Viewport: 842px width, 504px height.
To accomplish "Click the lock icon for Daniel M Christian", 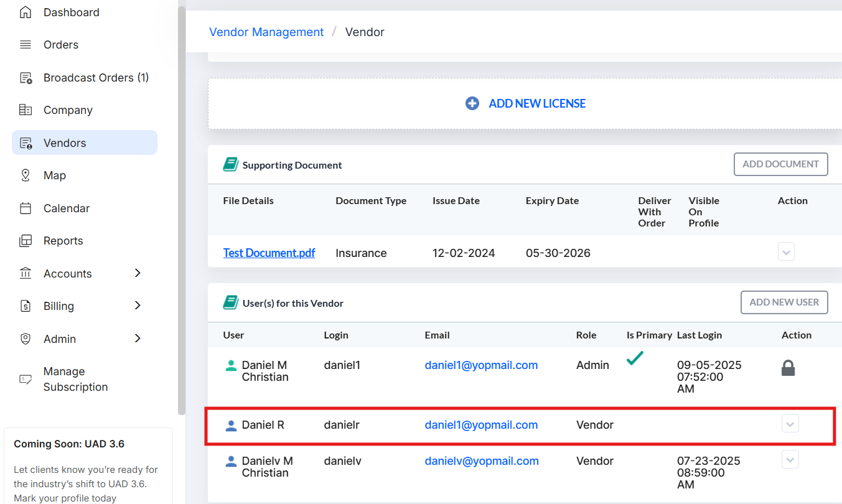I will [788, 368].
